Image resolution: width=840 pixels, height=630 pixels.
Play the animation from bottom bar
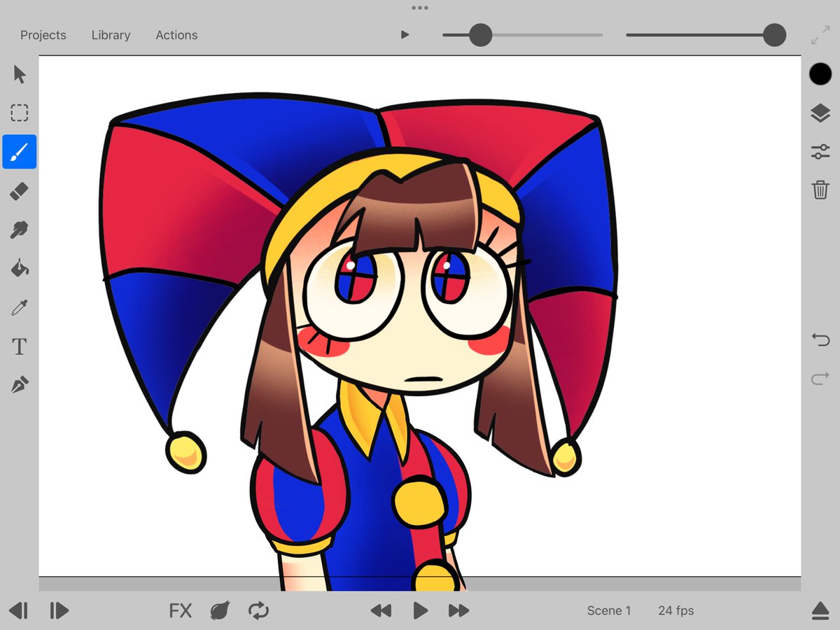click(x=420, y=610)
